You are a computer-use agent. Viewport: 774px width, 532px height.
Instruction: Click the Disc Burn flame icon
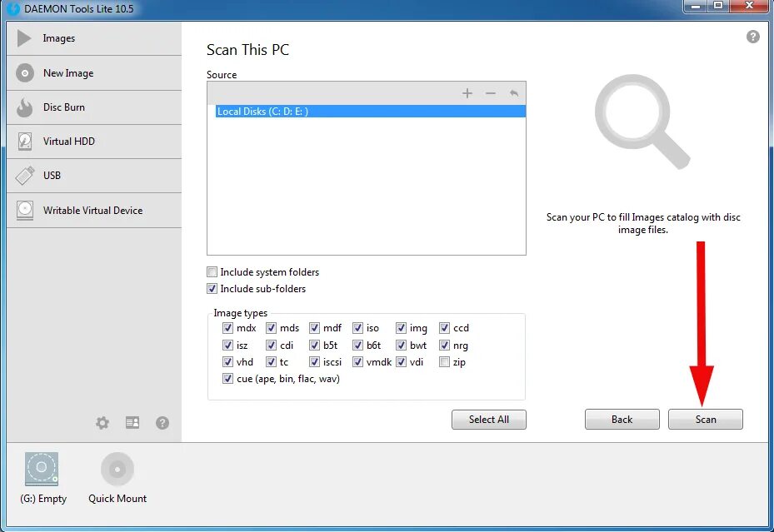pyautogui.click(x=24, y=107)
